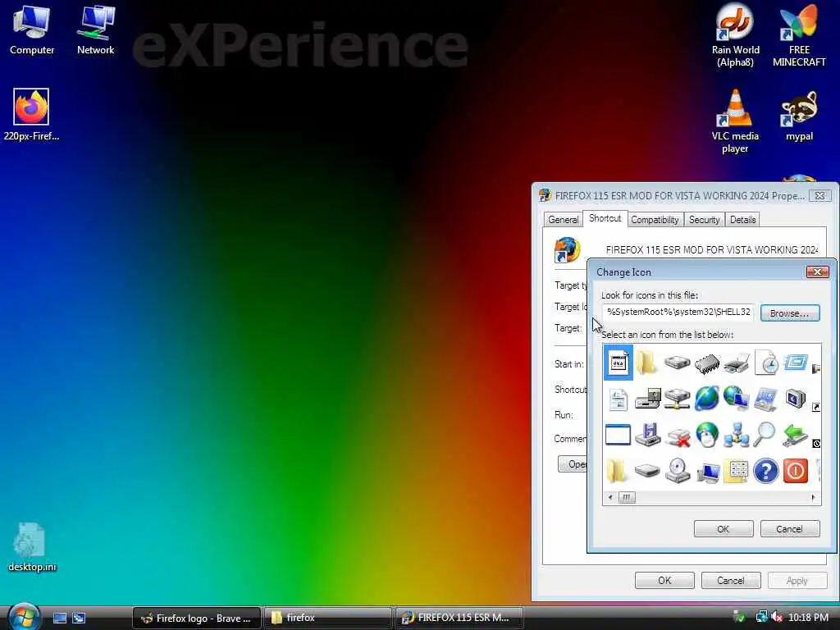
Task: Click OK in the Properties window
Action: pos(664,580)
